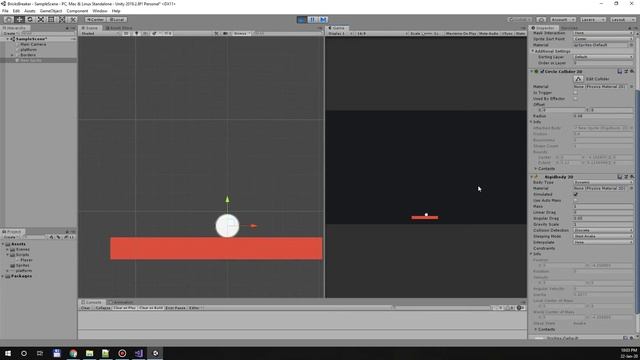Toggle 2D view mode in Scene
Image resolution: width=640 pixels, height=360 pixels.
click(x=126, y=33)
